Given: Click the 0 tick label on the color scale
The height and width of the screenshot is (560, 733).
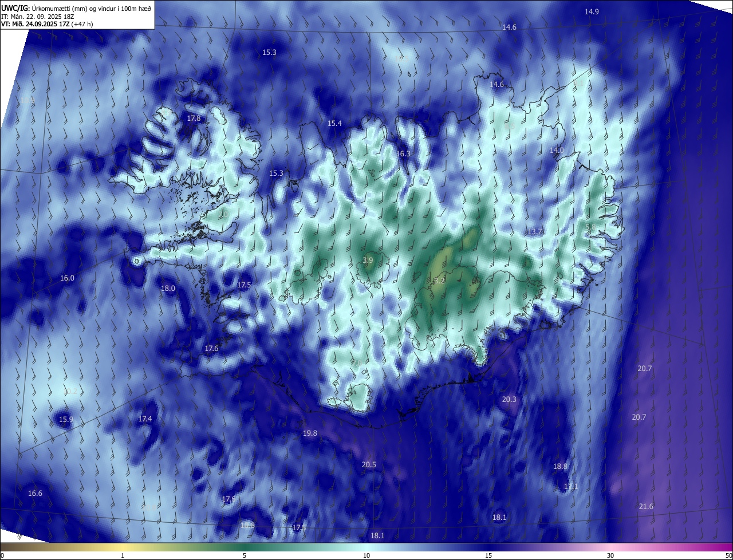Looking at the screenshot, I should 2,556.
